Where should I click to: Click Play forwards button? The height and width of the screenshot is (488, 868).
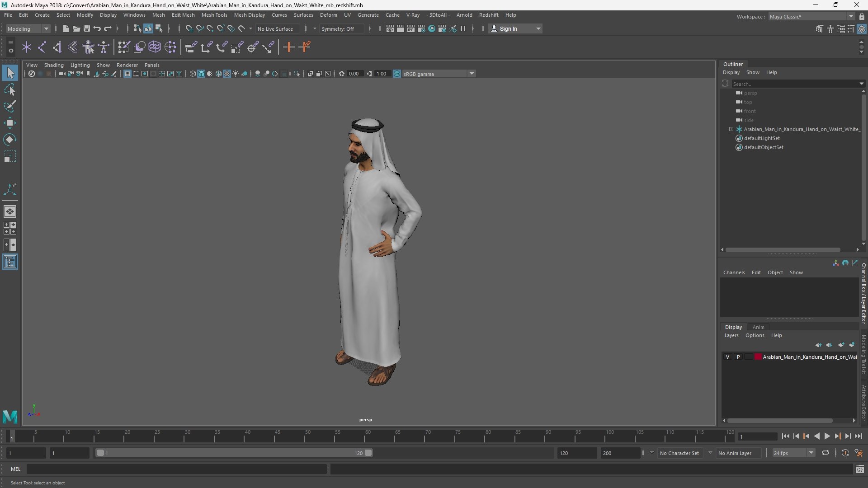827,436
